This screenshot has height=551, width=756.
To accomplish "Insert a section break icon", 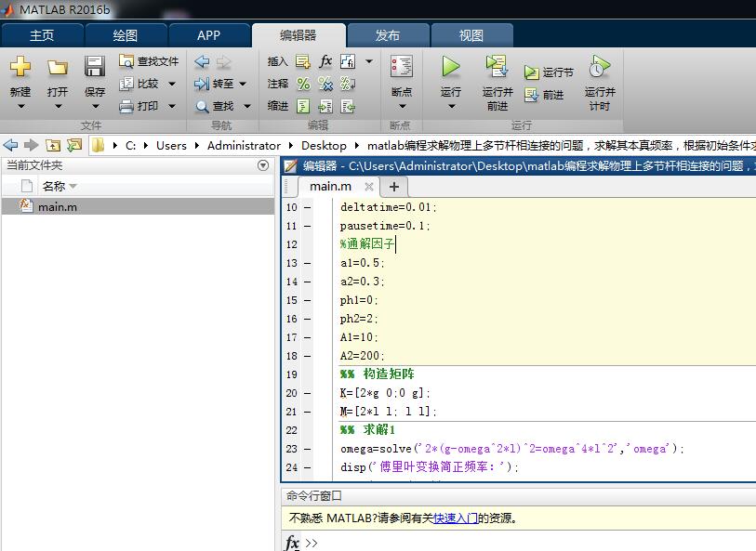I will pyautogui.click(x=303, y=61).
